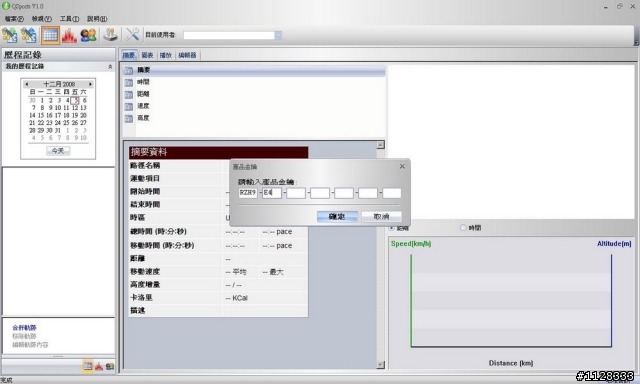Image resolution: width=640 pixels, height=384 pixels.
Task: Click the second GPS track export toolbar icon
Action: 29,35
